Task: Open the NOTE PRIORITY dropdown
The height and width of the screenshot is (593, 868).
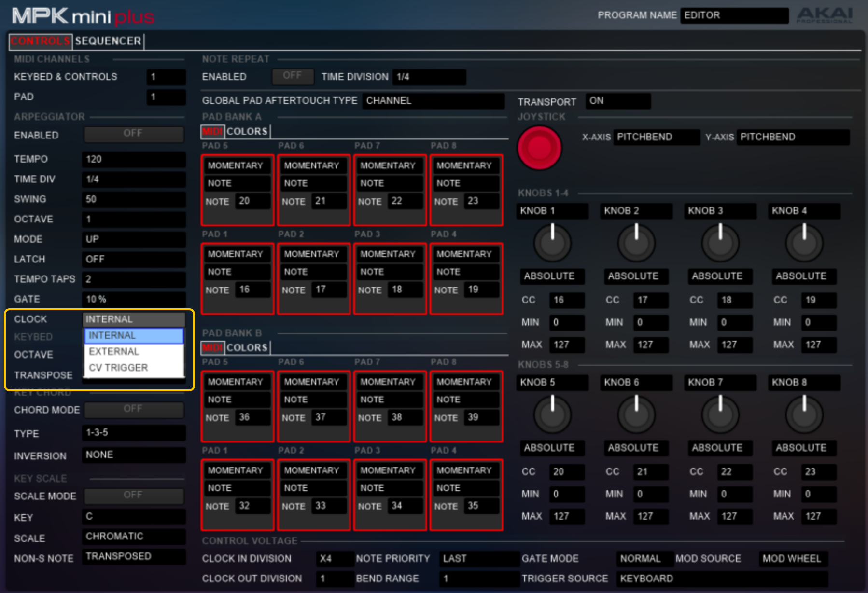Action: [x=479, y=559]
